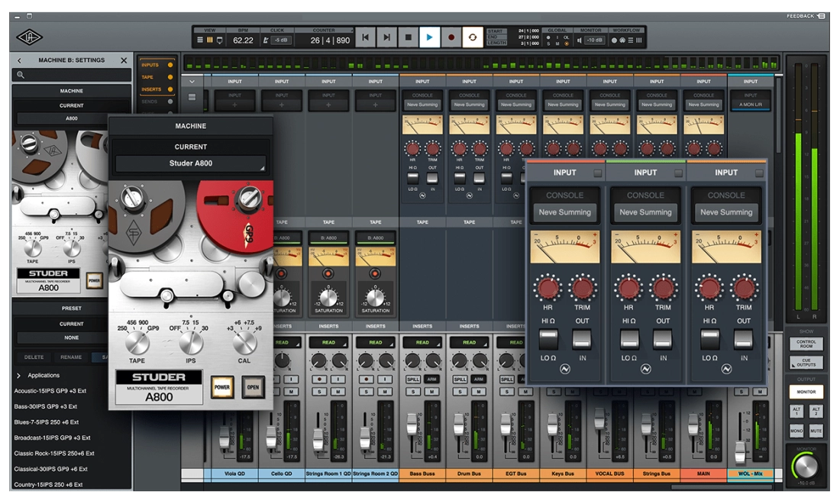Click the Universal Audio logo icon
Viewport: 840px width, 504px height.
click(x=29, y=37)
